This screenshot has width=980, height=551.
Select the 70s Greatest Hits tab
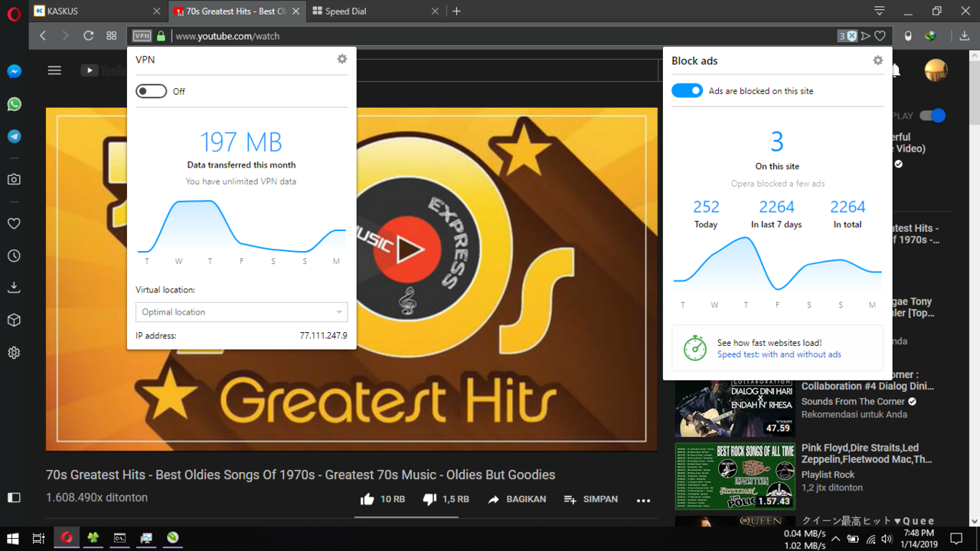click(x=236, y=11)
